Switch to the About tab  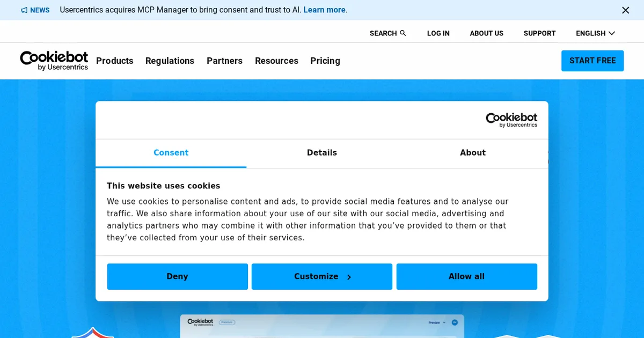(x=473, y=153)
